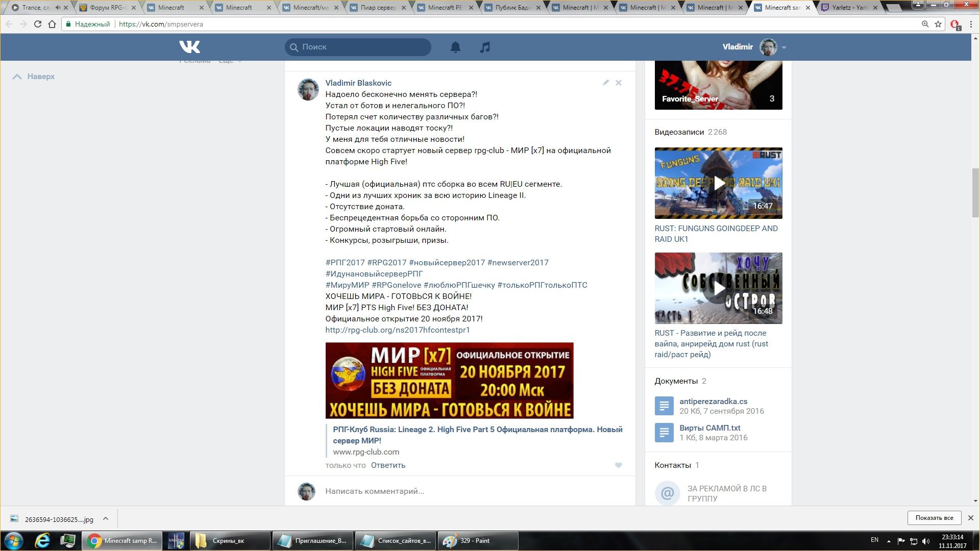Switch to the Пиар сервер tab

[x=379, y=8]
